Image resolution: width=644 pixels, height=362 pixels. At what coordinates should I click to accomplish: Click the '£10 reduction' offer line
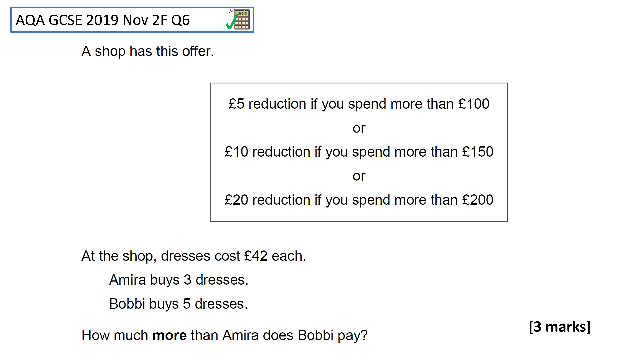[x=359, y=152]
